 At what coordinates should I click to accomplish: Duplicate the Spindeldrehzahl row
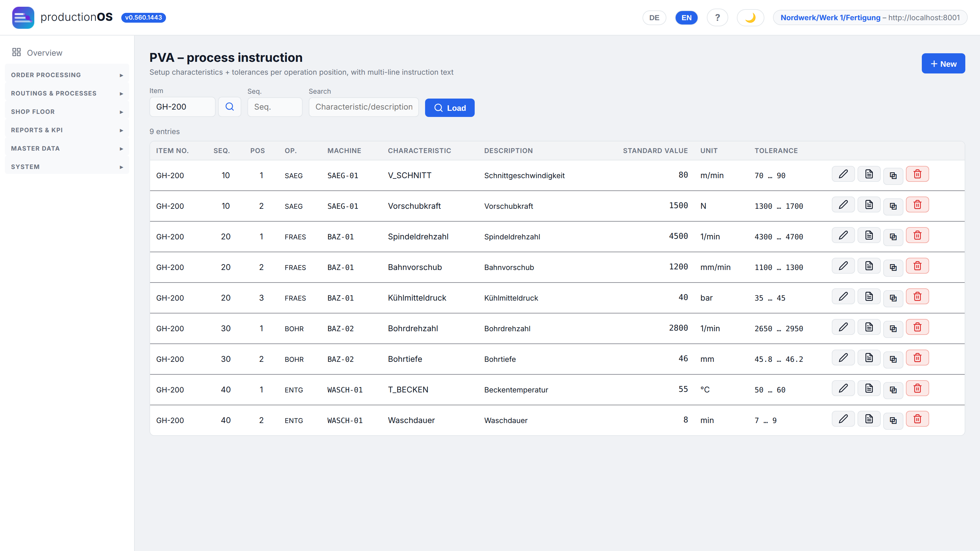pos(893,237)
